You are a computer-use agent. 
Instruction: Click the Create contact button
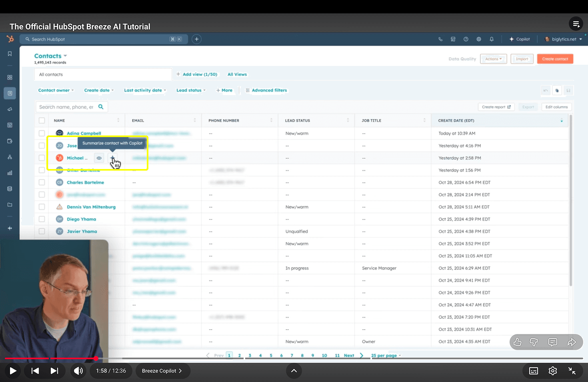[555, 59]
